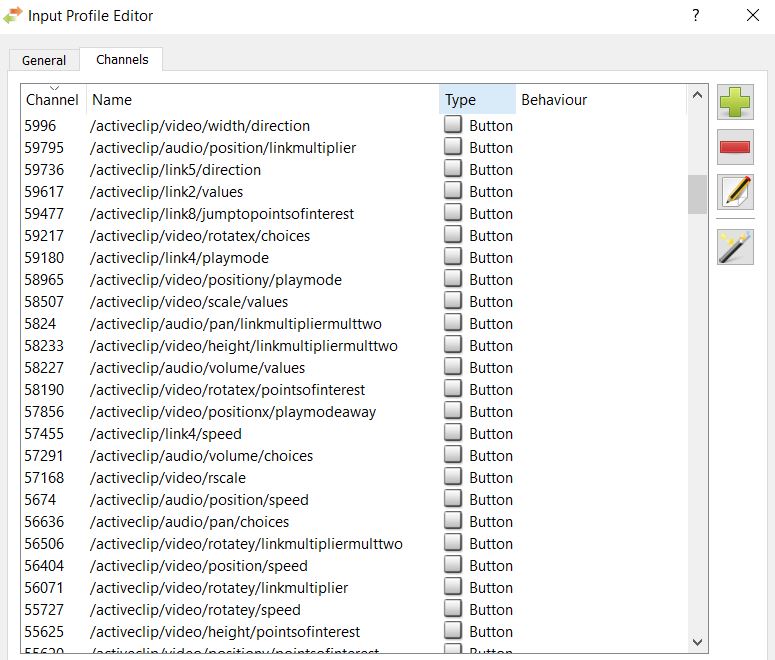
Task: Click the magic wand auto-detect icon
Action: (x=735, y=246)
